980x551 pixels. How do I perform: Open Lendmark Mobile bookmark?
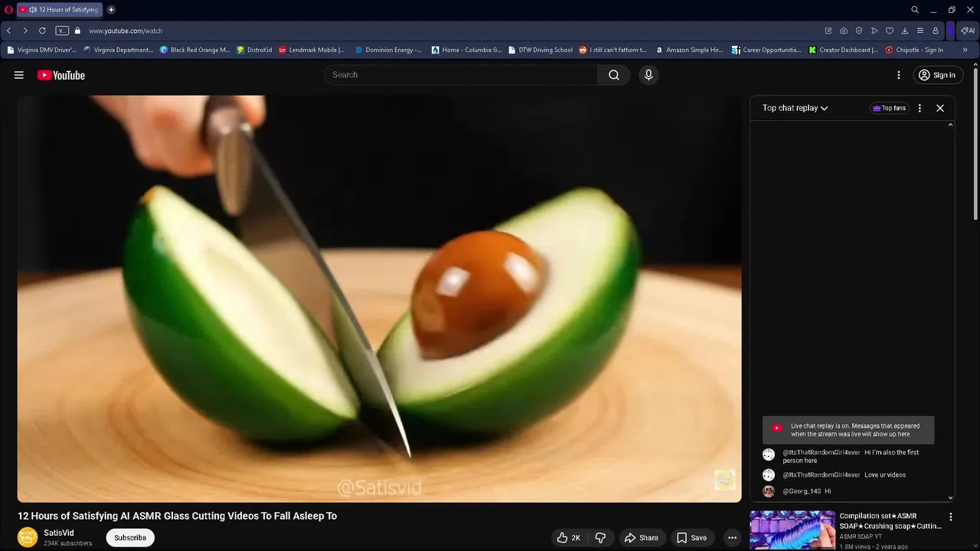pos(312,50)
